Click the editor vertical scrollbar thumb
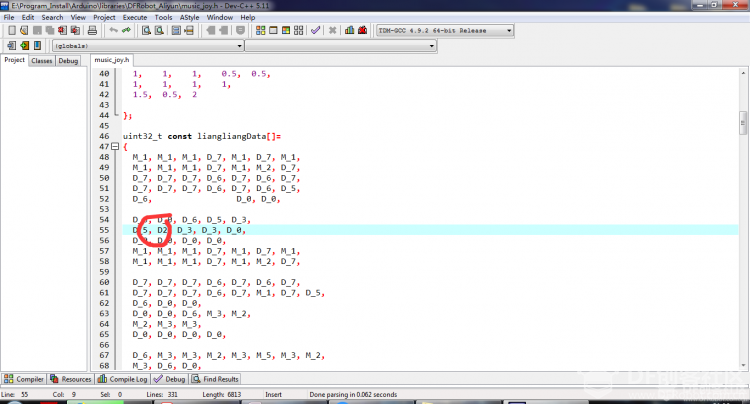Screen dimensions: 750x404 (x=743, y=123)
